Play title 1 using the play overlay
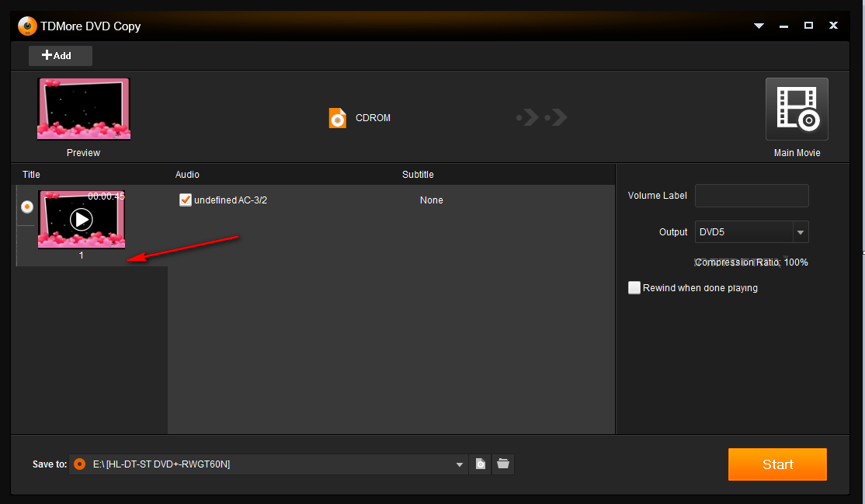865x504 pixels. coord(81,220)
